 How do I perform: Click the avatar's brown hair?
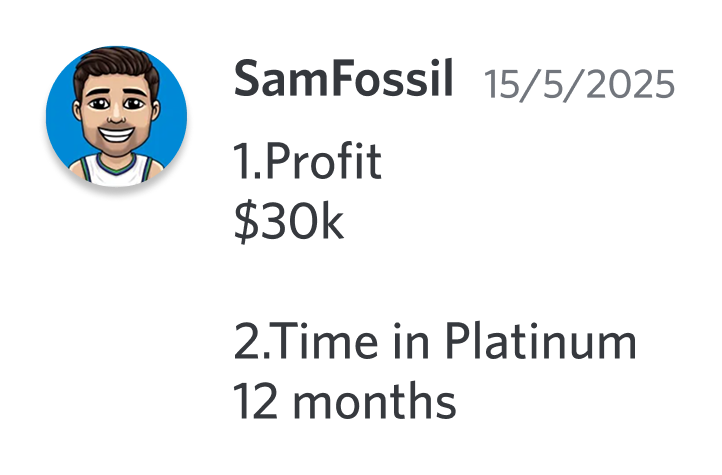pos(116,66)
